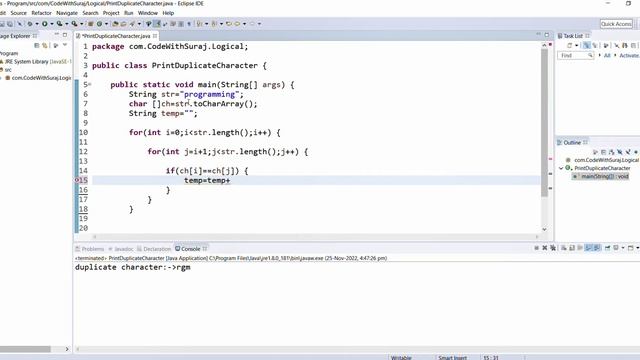
Task: Open the Run menu
Action: pos(129,13)
